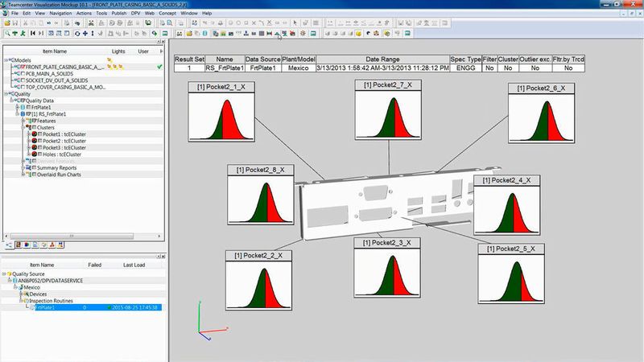
Task: Open the Publish menu
Action: coord(118,13)
